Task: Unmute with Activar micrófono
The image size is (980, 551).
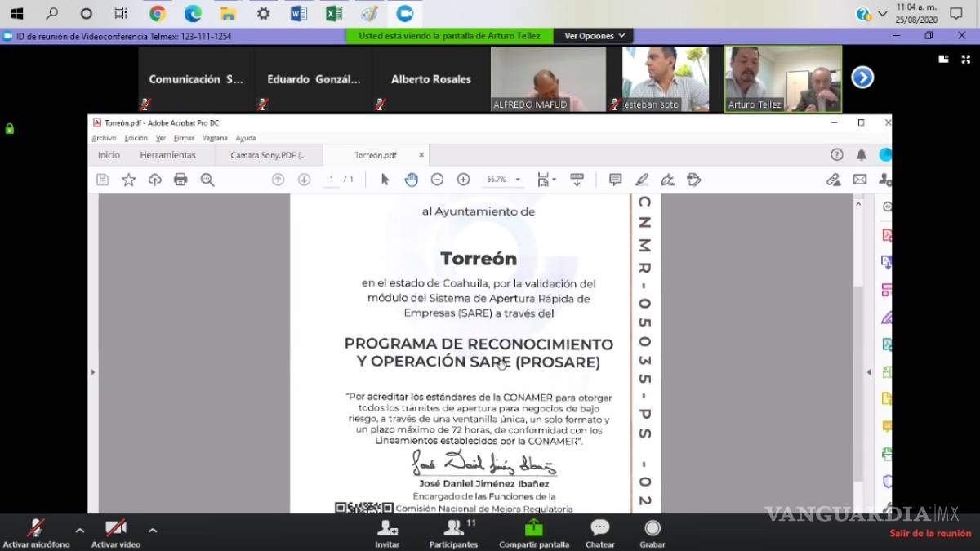Action: 36,533
